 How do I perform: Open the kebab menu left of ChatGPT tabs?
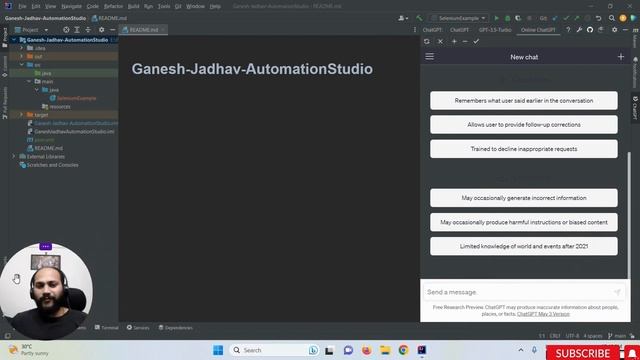point(415,30)
